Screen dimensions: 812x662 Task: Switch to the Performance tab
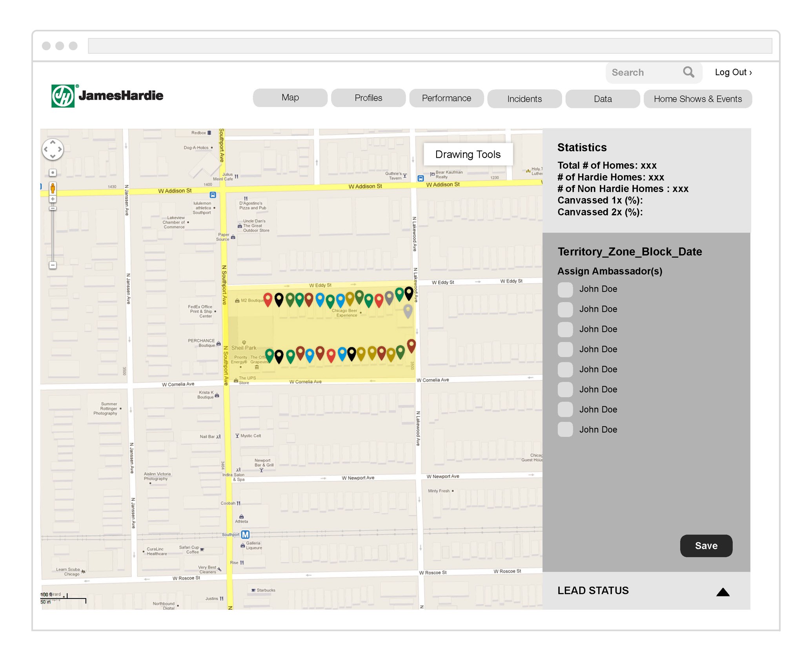click(x=446, y=98)
